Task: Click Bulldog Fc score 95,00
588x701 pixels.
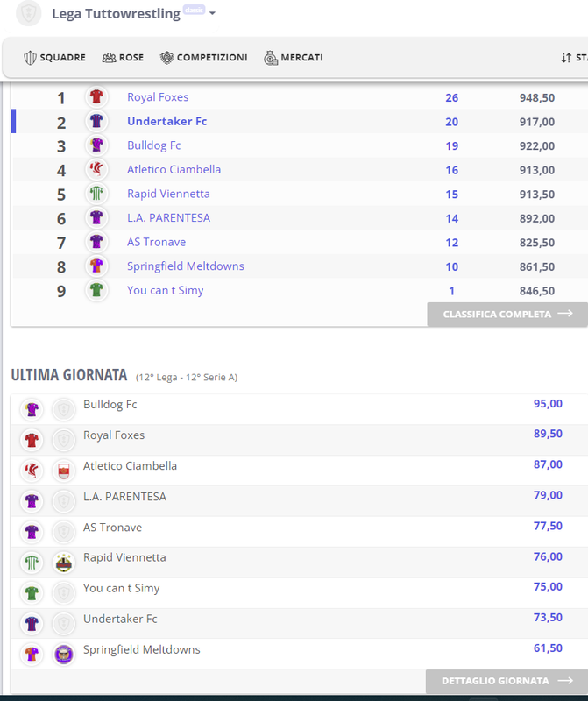Action: pyautogui.click(x=548, y=404)
